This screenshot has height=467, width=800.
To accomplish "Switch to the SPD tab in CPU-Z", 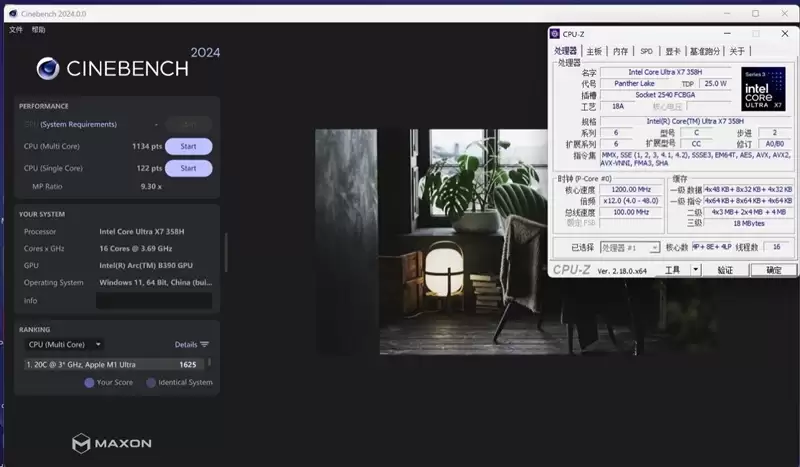I will (x=646, y=51).
